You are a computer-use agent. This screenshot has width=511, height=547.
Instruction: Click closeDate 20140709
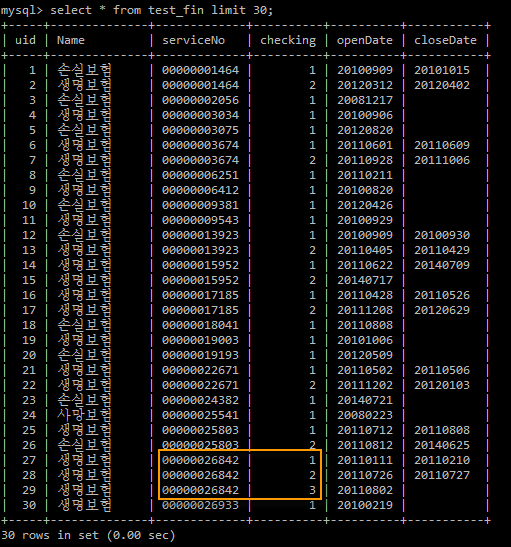[x=442, y=265]
